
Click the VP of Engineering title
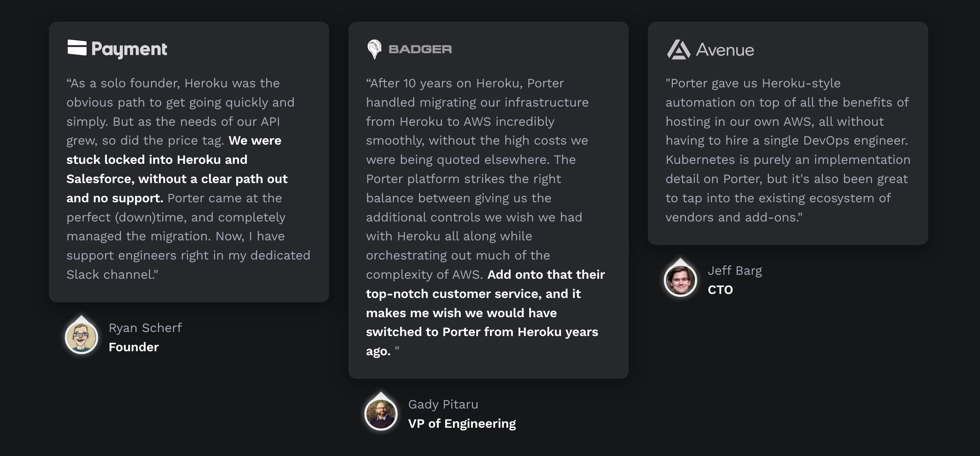pyautogui.click(x=462, y=424)
